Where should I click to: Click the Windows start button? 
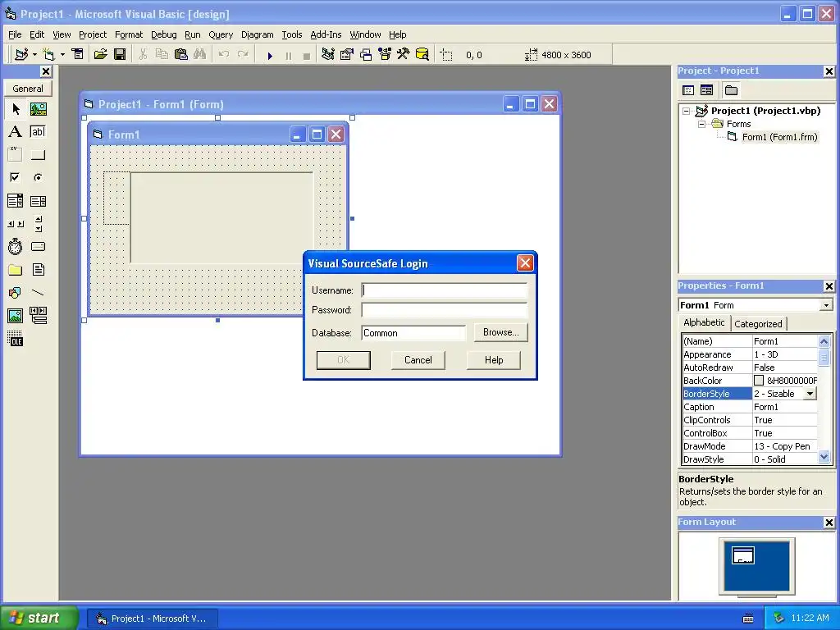pos(39,618)
